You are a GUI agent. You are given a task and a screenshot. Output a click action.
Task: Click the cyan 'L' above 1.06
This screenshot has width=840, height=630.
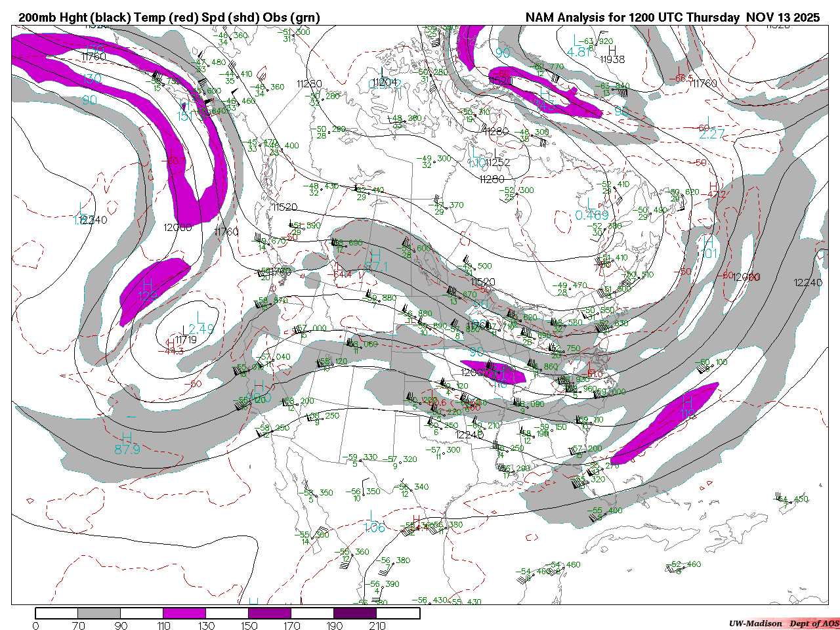[x=373, y=516]
